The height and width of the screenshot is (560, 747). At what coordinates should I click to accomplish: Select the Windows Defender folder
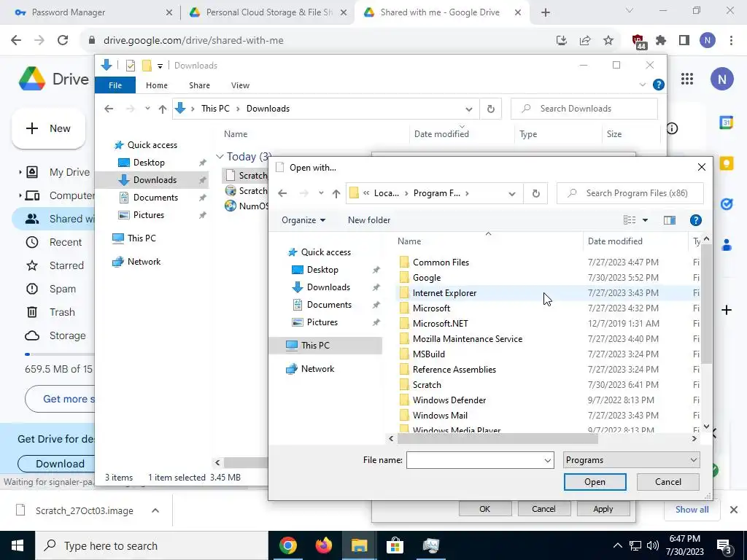pos(449,400)
